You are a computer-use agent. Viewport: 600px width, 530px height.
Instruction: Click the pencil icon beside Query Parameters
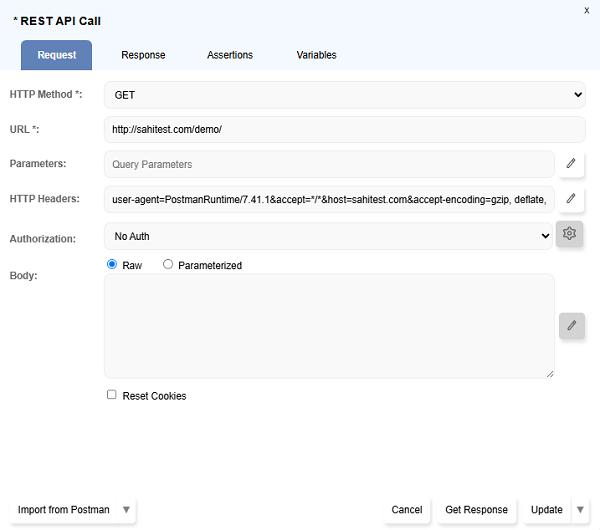tap(571, 164)
